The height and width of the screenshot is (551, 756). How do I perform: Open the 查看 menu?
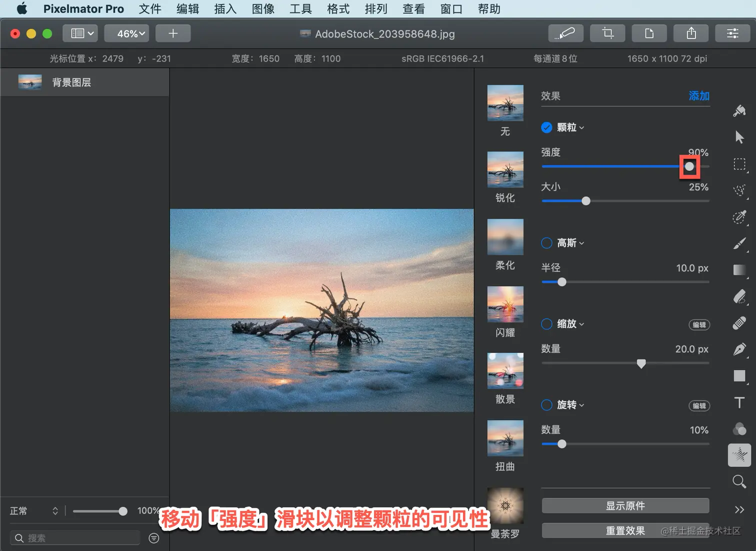point(413,9)
